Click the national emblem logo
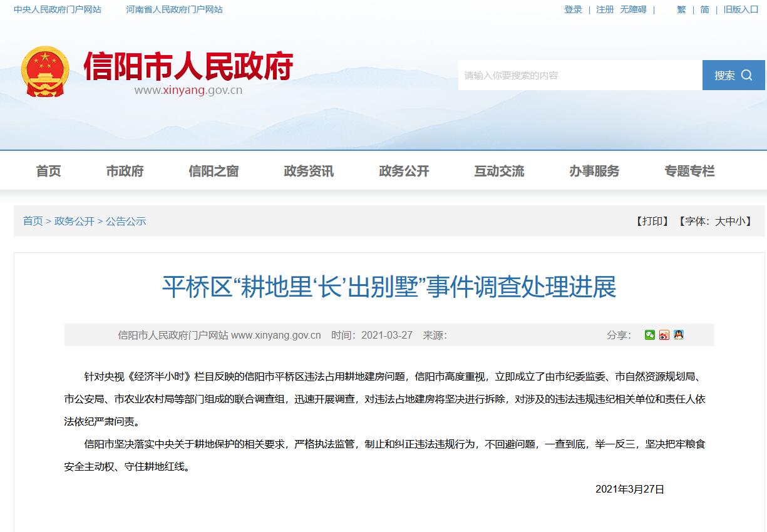 (x=45, y=71)
